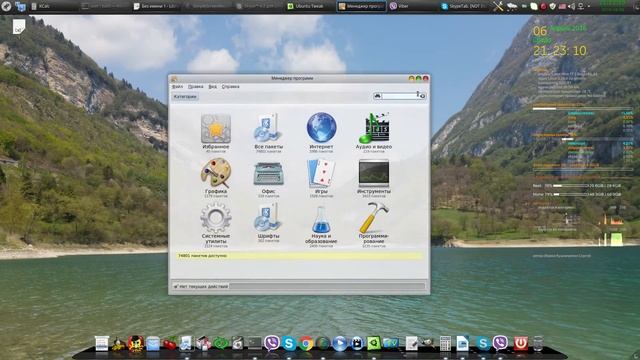640x360 pixels.
Task: Click the shield icon in system tray
Action: [553, 6]
